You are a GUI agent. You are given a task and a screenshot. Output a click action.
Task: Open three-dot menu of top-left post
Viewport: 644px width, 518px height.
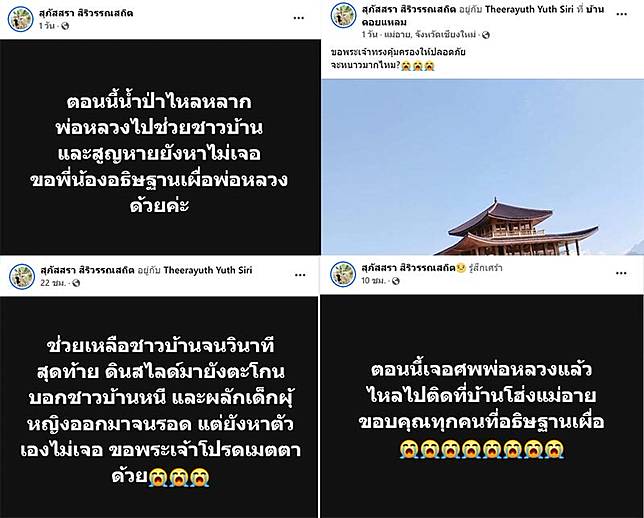click(x=299, y=18)
